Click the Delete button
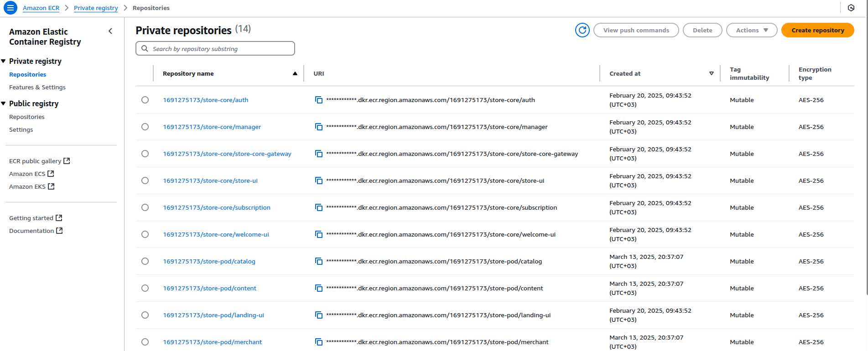 point(702,30)
